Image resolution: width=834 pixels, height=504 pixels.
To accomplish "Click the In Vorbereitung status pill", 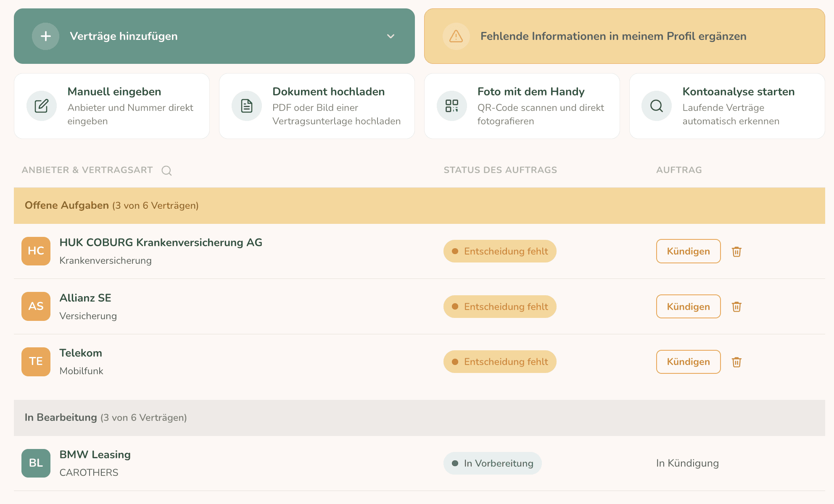I will point(492,463).
